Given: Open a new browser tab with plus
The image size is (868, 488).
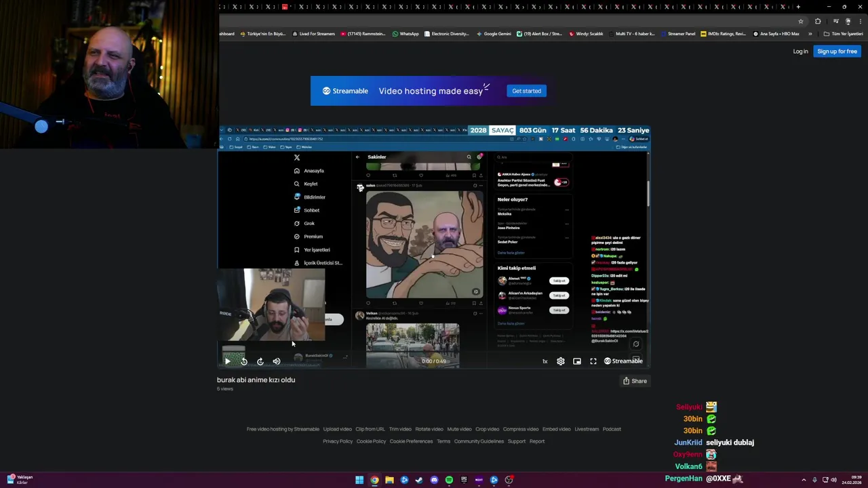Looking at the screenshot, I should point(798,7).
